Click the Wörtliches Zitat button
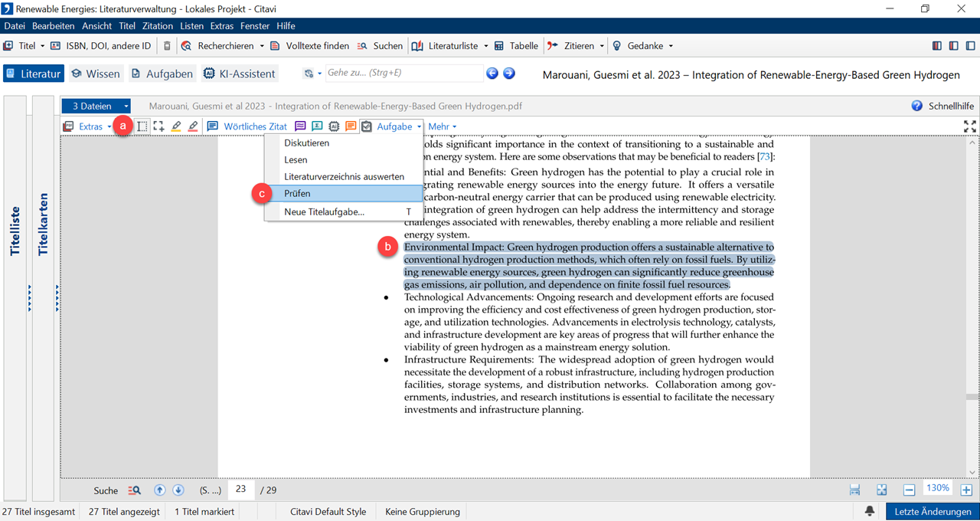980x521 pixels. pos(247,126)
